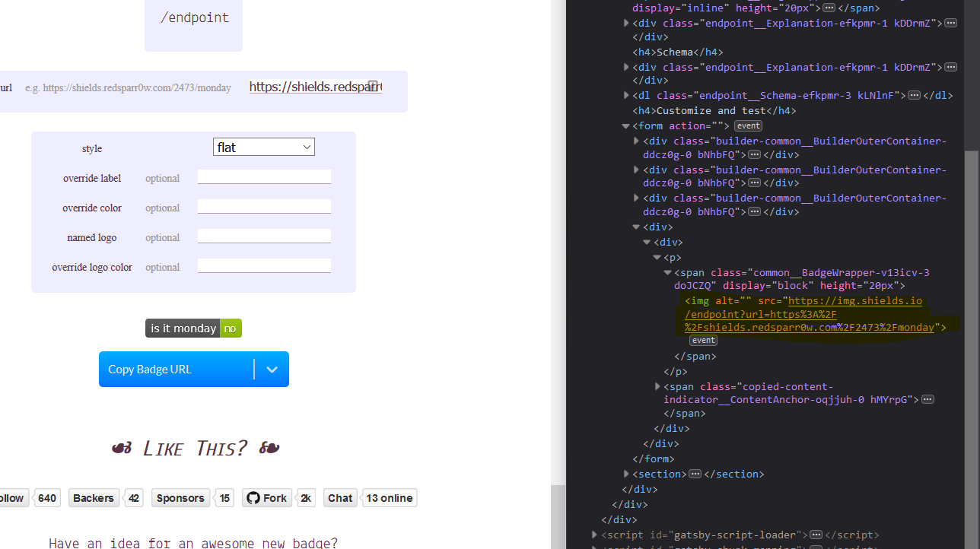The width and height of the screenshot is (980, 549).
Task: Select the closing form tag line
Action: [x=654, y=459]
